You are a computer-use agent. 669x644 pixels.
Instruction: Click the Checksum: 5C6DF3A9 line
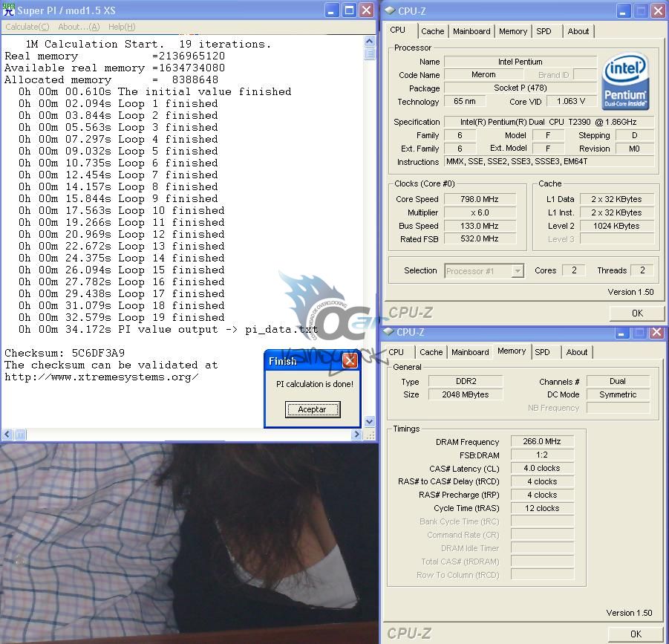pyautogui.click(x=65, y=353)
